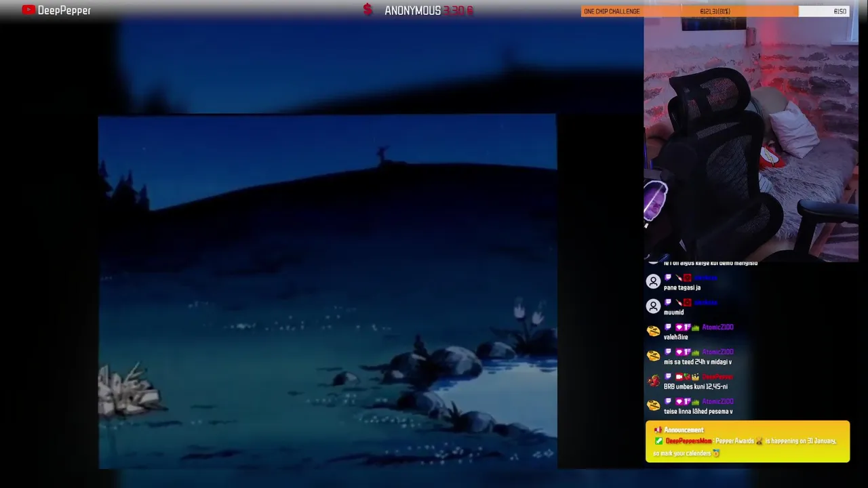Viewport: 868px width, 488px height.
Task: Click the Announcement heading text
Action: pos(684,430)
